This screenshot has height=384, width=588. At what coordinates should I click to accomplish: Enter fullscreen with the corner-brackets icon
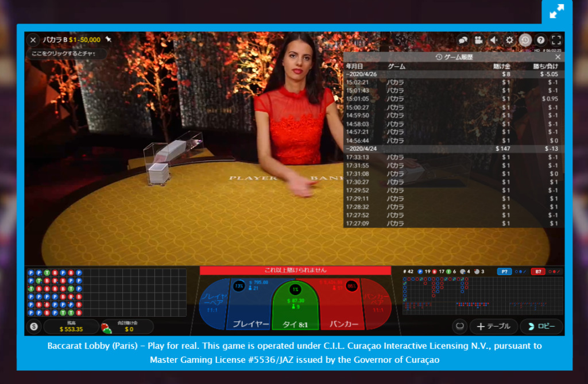click(556, 40)
